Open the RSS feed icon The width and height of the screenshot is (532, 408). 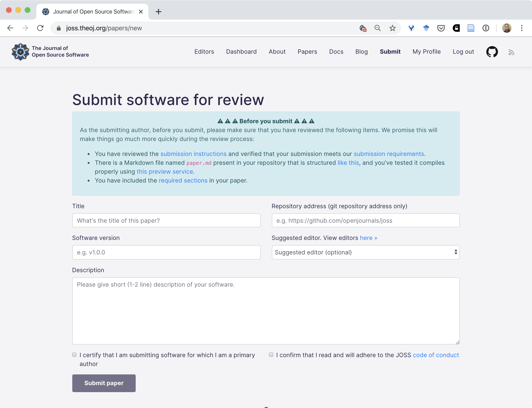coord(511,53)
